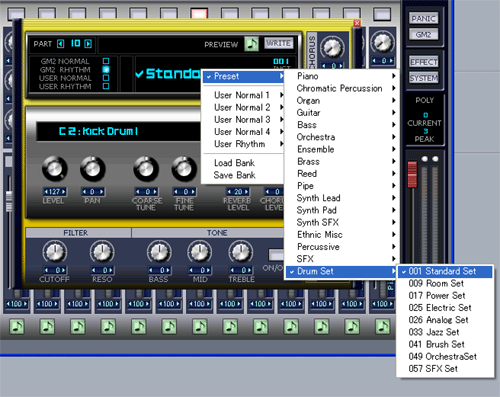Select 025 Electric Set
500x397 pixels.
click(x=445, y=308)
